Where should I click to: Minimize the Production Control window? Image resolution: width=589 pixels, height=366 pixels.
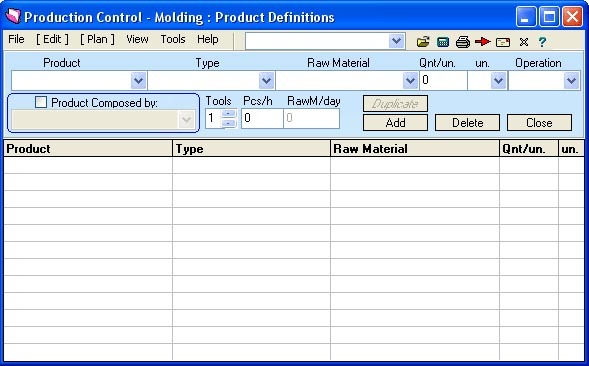(x=526, y=17)
